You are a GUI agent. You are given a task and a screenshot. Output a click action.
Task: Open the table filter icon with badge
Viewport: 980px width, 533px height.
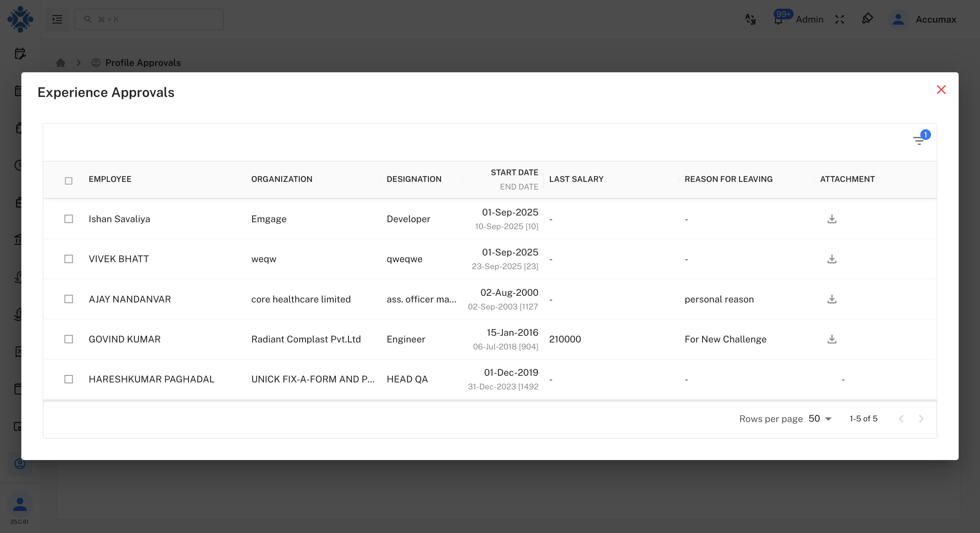click(919, 140)
